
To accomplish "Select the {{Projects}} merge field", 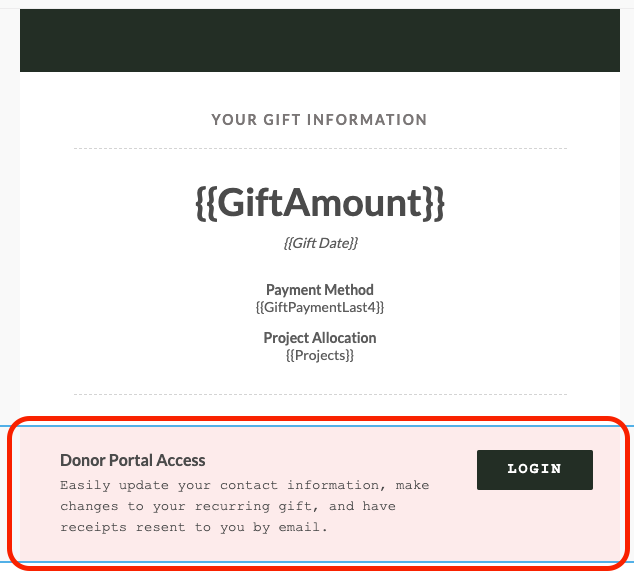I will coord(320,355).
